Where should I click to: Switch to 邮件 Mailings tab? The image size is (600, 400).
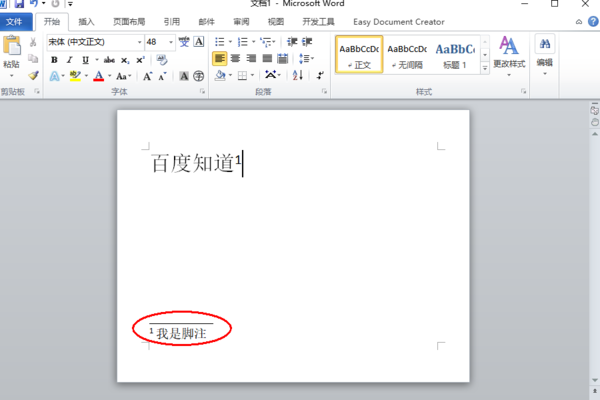206,22
